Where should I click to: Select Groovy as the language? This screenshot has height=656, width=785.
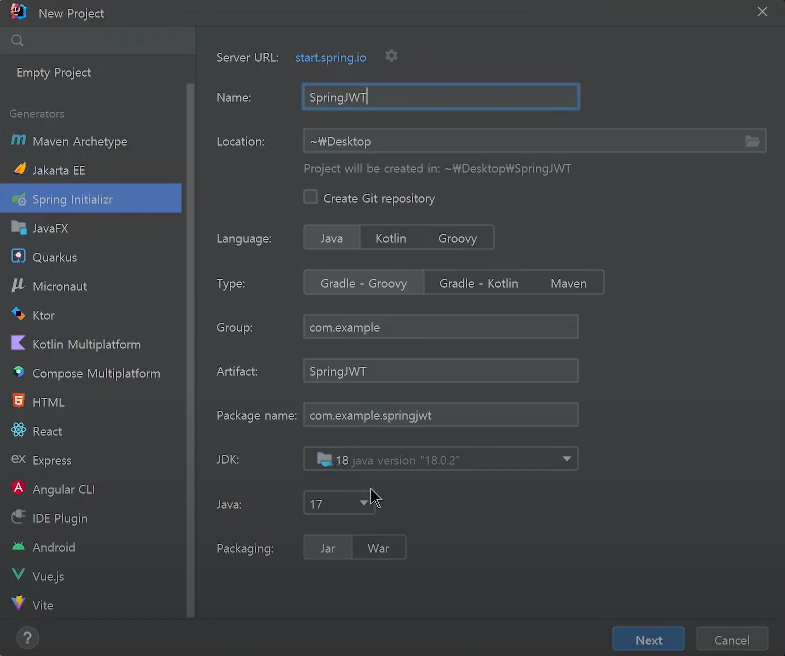[x=458, y=238]
